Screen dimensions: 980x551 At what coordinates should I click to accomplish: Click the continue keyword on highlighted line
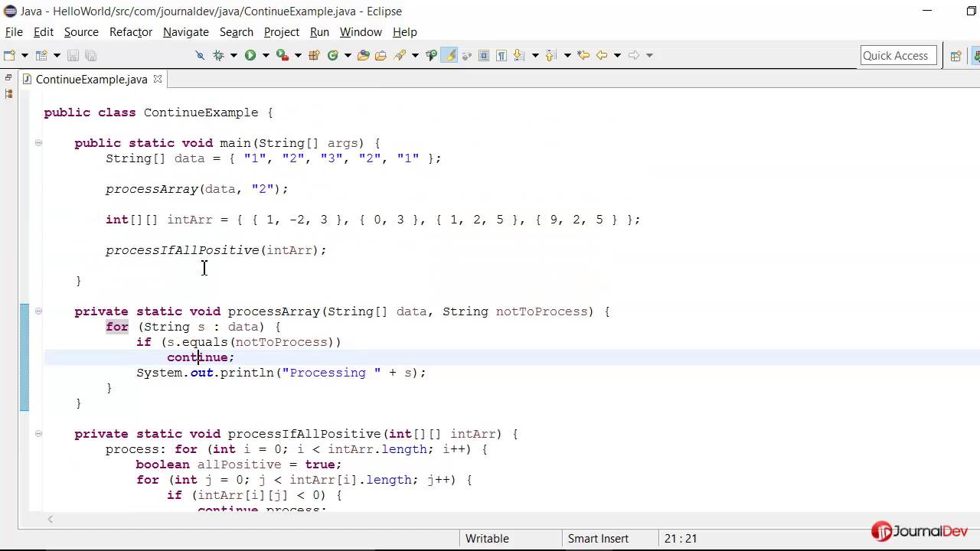197,357
